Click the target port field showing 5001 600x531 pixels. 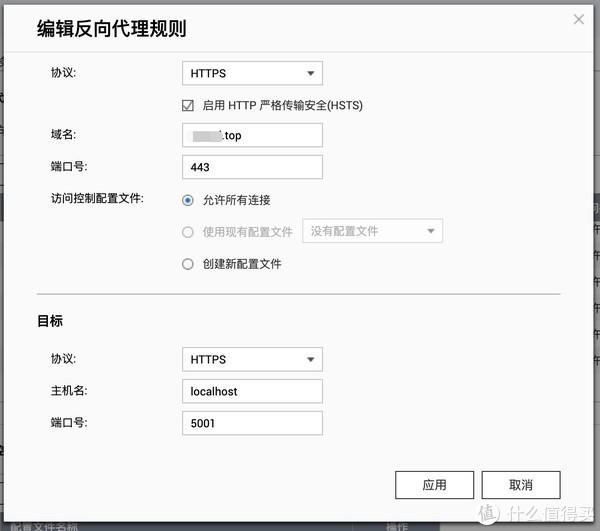coord(252,423)
